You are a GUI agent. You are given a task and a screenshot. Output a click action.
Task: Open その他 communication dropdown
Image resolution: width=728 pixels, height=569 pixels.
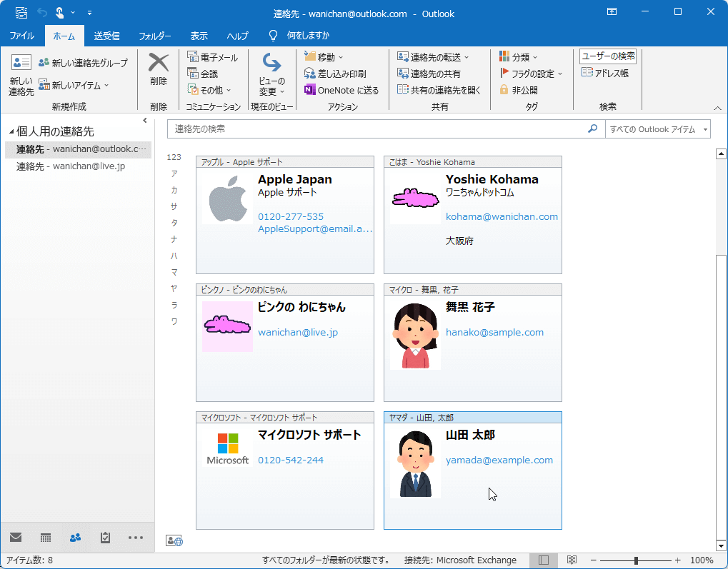tap(209, 89)
